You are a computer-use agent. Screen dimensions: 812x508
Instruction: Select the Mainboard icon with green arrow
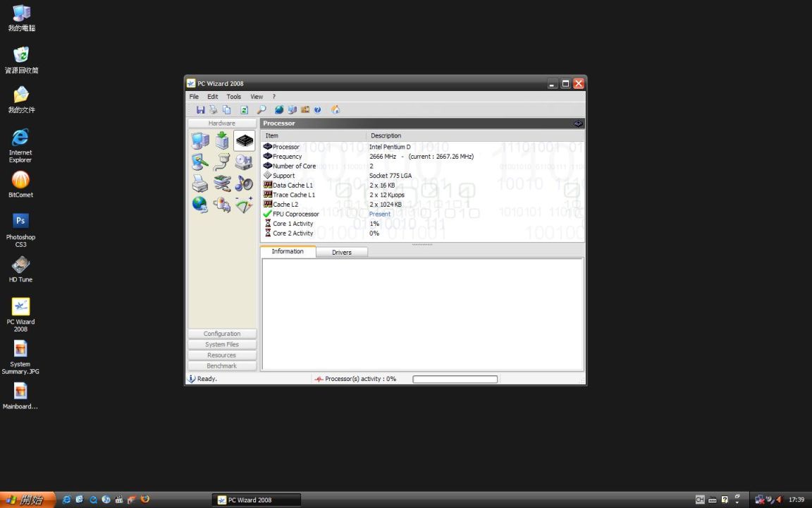222,140
